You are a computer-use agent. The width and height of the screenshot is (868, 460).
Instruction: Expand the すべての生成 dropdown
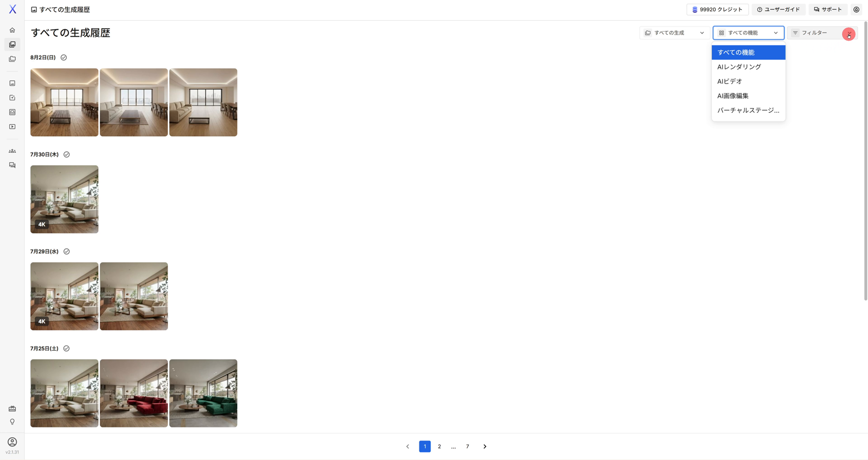point(674,33)
